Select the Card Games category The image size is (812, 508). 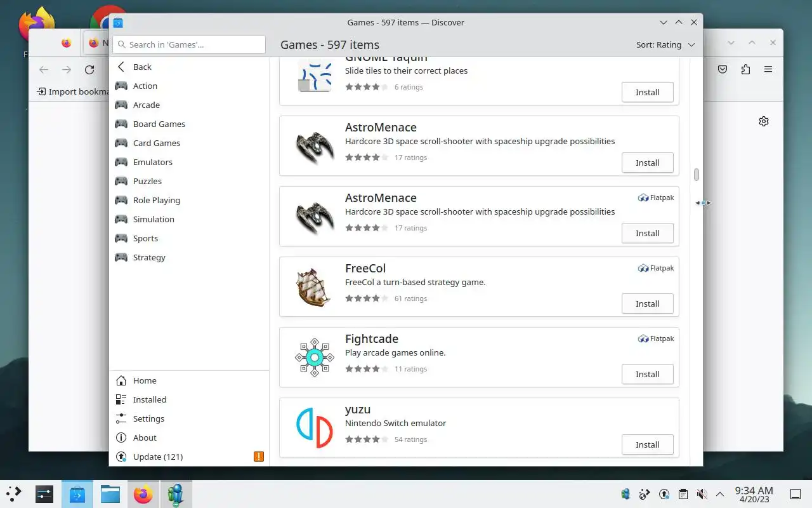pyautogui.click(x=189, y=143)
